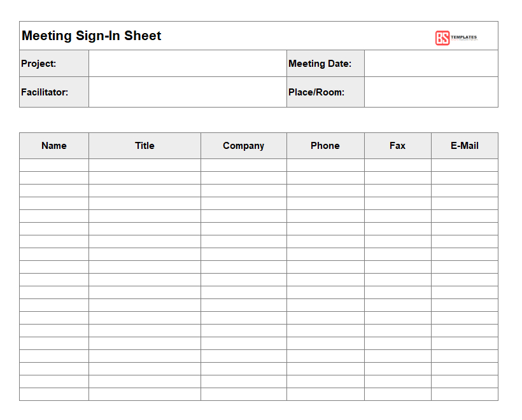Select the Name column header
The image size is (522, 420).
[54, 146]
